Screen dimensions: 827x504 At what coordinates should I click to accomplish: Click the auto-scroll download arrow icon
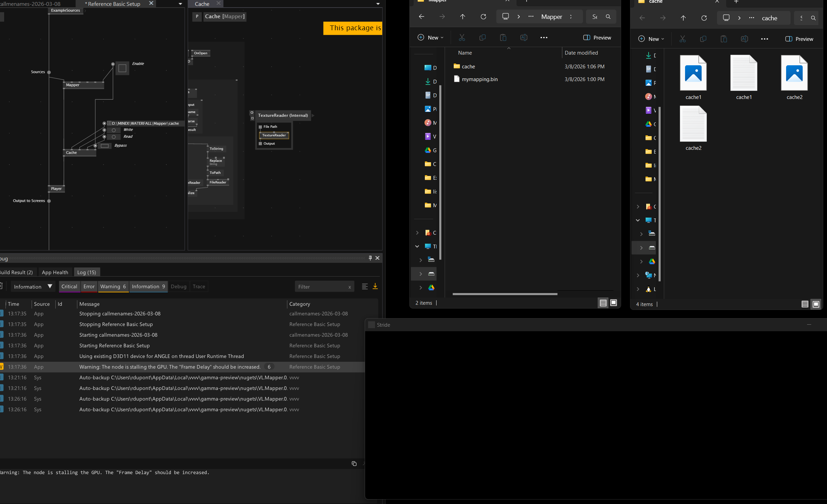point(375,286)
